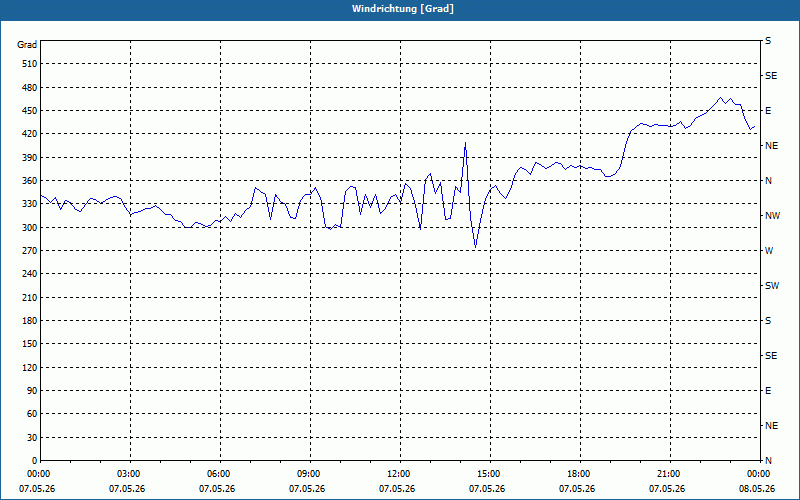Select the S compass label at the 180 gridline

[768, 321]
